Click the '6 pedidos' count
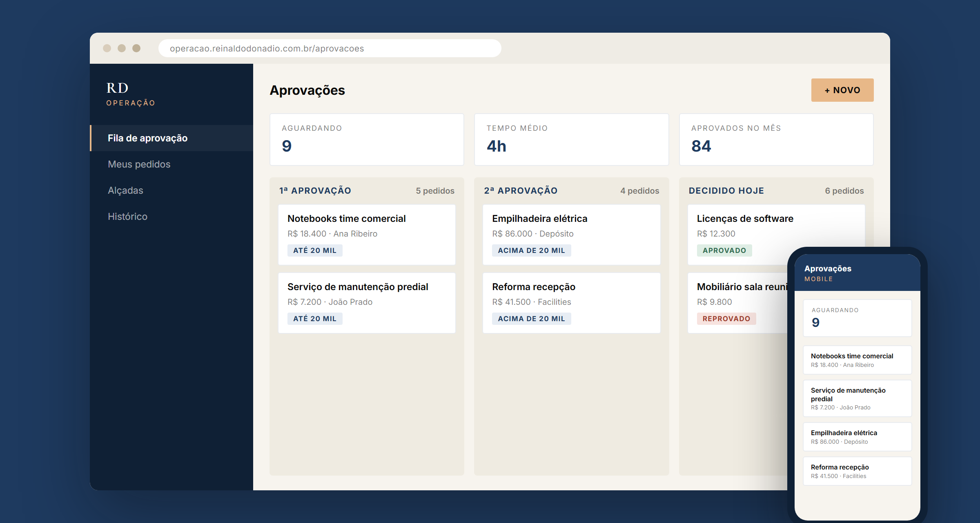The height and width of the screenshot is (523, 980). 844,191
